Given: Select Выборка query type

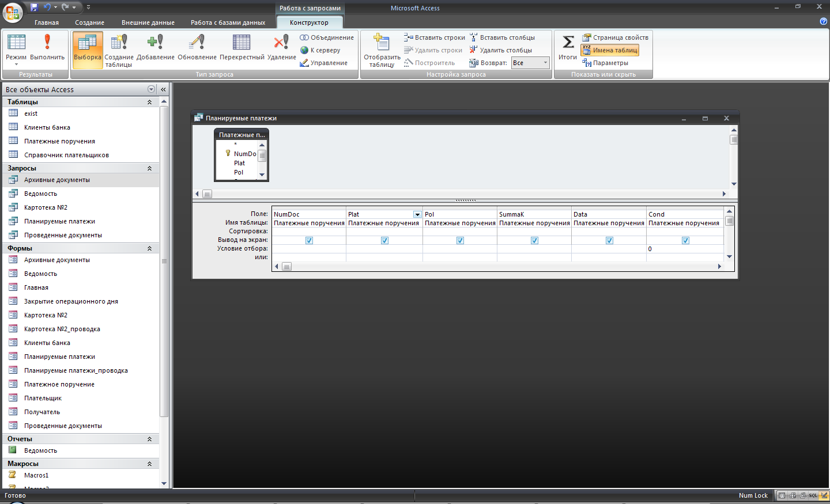Looking at the screenshot, I should pyautogui.click(x=88, y=50).
